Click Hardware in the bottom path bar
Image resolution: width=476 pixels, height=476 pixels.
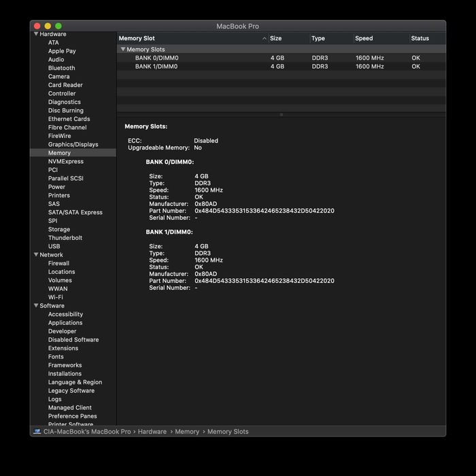point(152,431)
